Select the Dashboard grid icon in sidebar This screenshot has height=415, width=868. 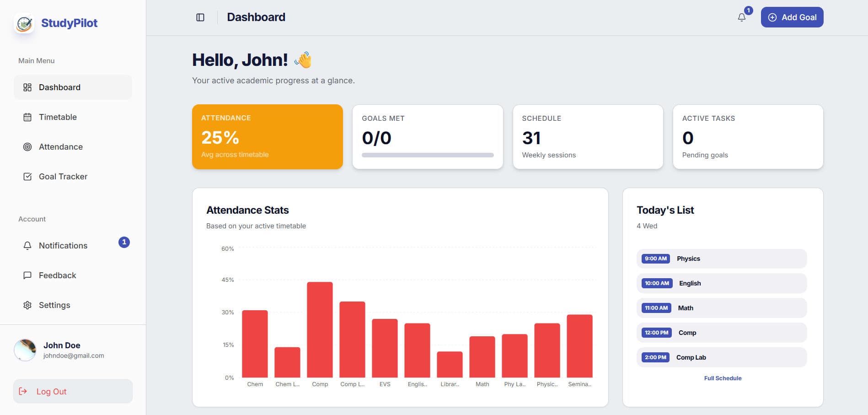pyautogui.click(x=27, y=87)
